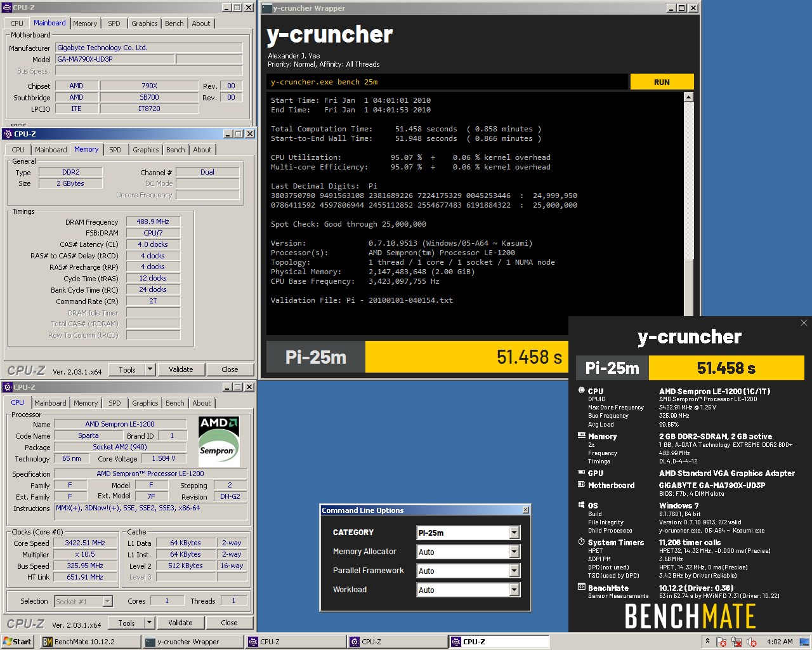Switch to y-cruncher Wrapper taskbar button

coord(193,642)
